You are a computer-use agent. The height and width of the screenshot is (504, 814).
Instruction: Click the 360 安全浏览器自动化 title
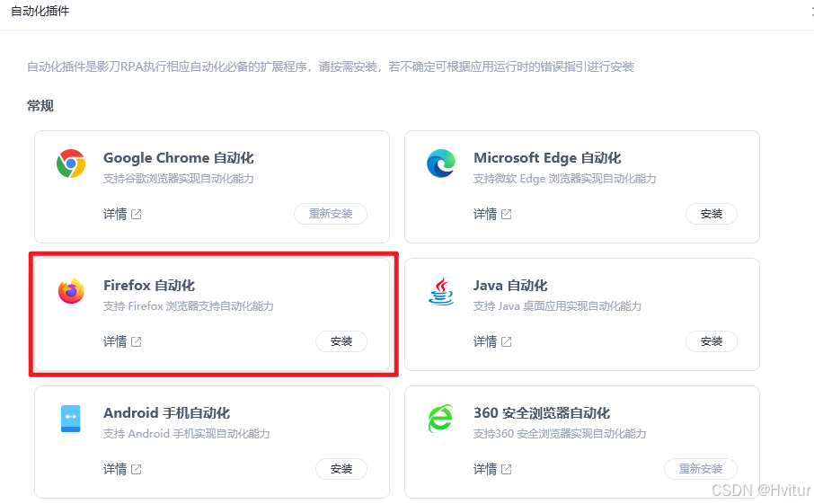(x=542, y=413)
